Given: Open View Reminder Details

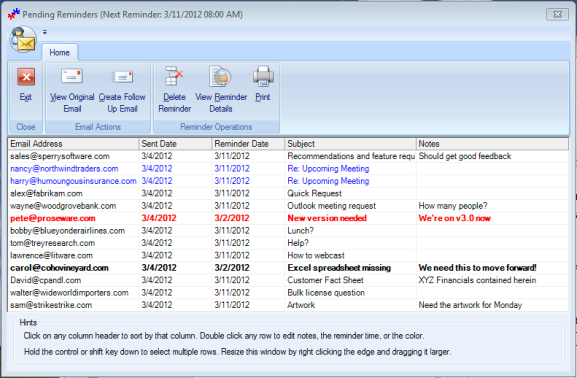Looking at the screenshot, I should (221, 89).
